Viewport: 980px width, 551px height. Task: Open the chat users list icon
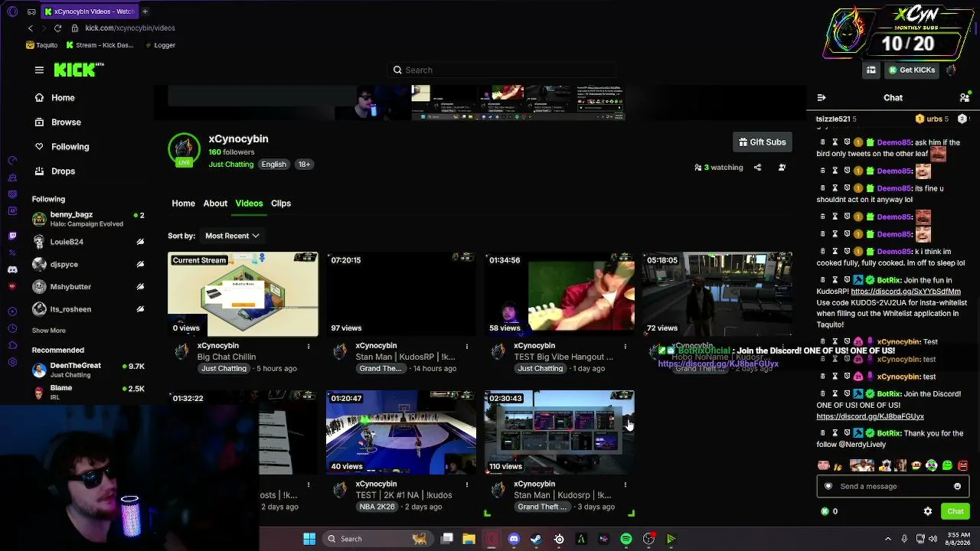coord(964,98)
